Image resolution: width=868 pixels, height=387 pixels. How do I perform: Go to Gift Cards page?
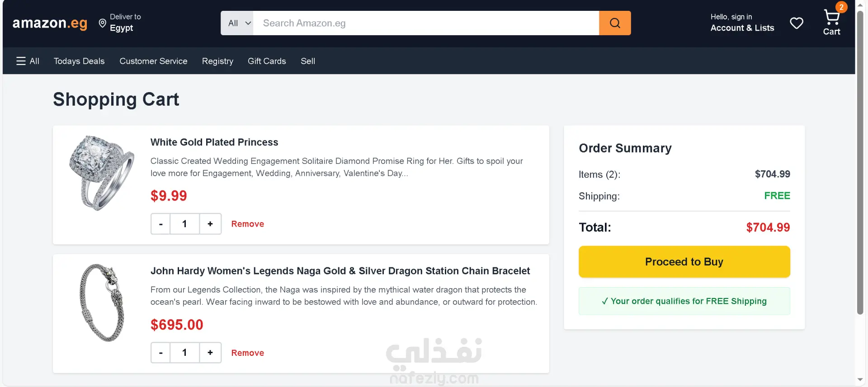(x=267, y=61)
